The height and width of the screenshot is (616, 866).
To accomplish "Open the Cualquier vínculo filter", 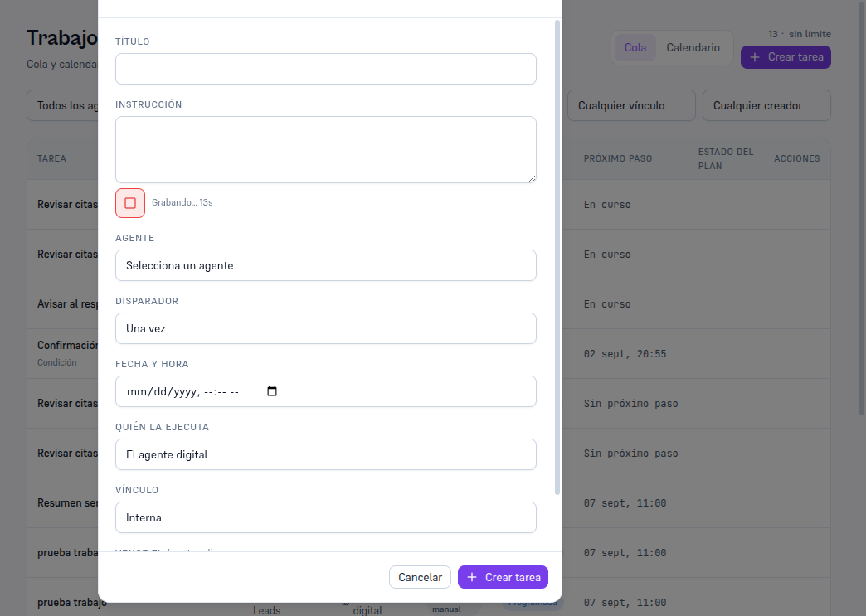I will point(631,105).
